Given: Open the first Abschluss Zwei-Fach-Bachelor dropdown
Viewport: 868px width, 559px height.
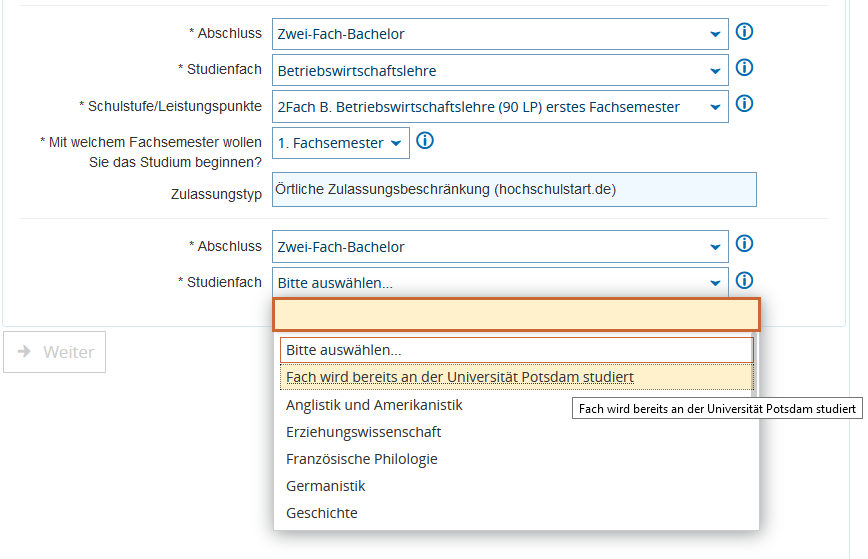Looking at the screenshot, I should 500,34.
